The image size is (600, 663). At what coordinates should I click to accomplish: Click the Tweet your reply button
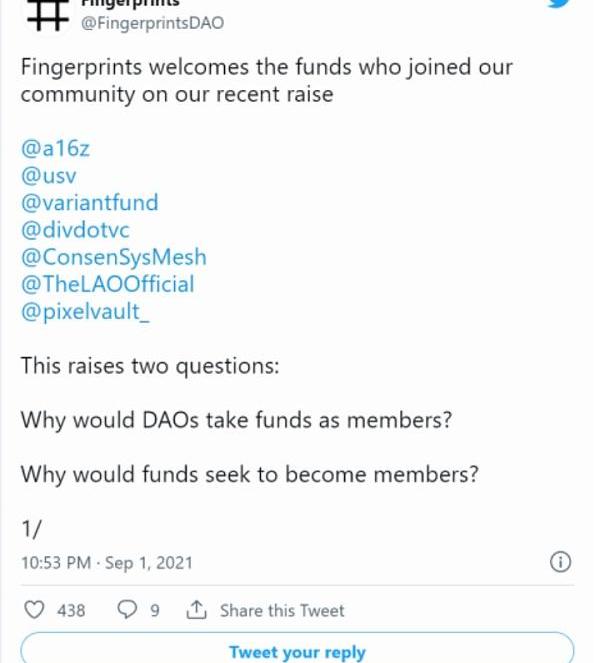click(x=297, y=651)
